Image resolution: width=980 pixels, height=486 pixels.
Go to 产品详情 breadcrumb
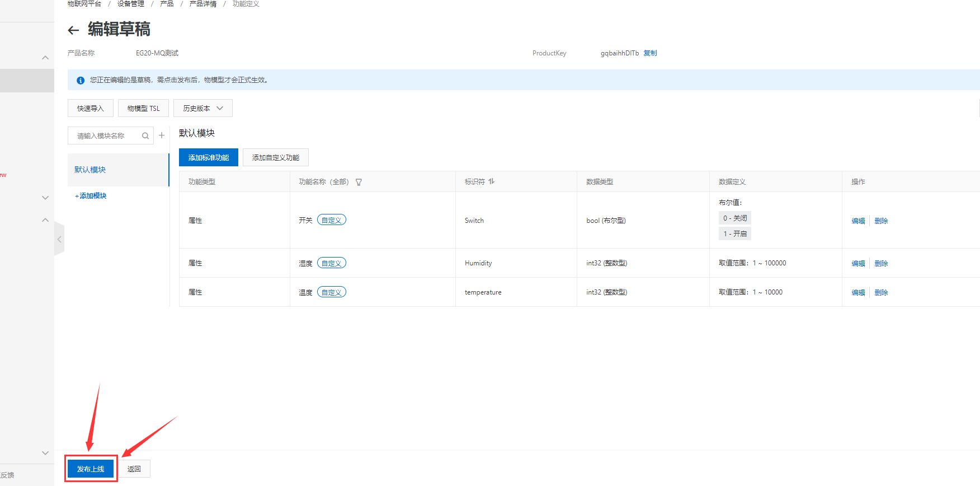point(202,4)
